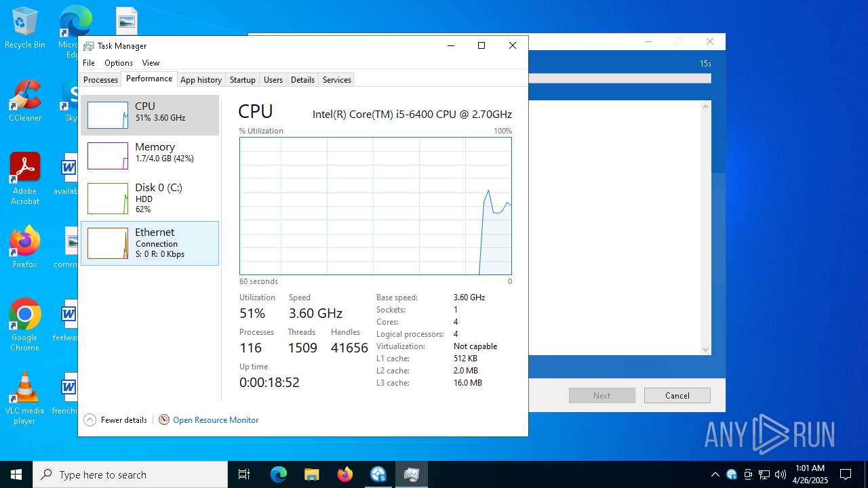
Task: Select the Memory performance panel
Action: click(150, 156)
